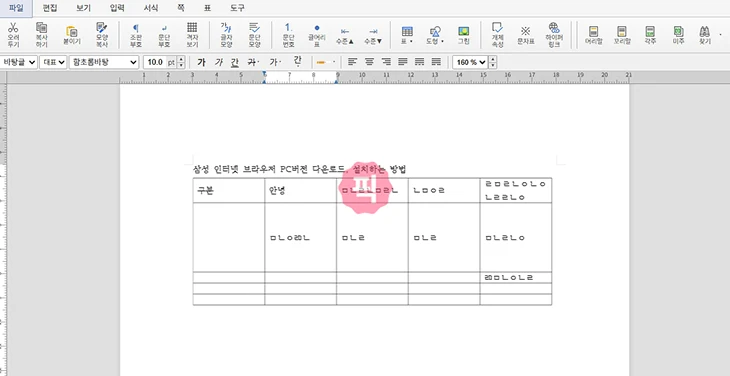Image resolution: width=730 pixels, height=376 pixels.
Task: Apply distributed alignment, fifth alignment icon
Action: (419, 62)
